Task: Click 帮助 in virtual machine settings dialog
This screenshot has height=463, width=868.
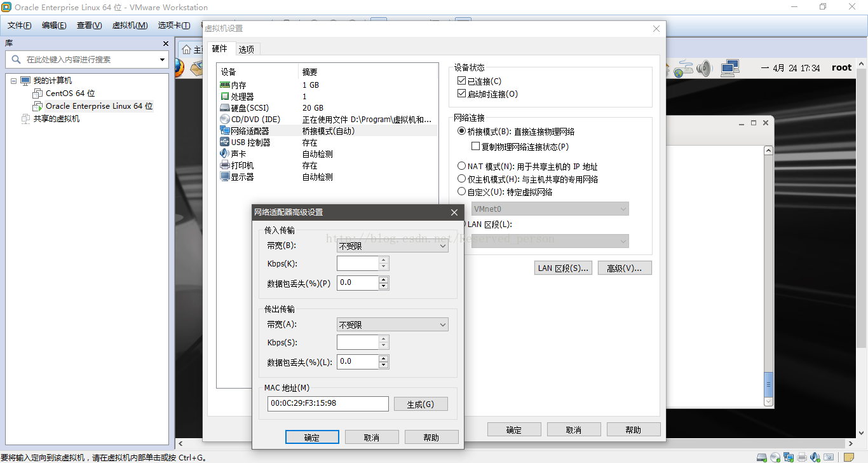Action: click(x=634, y=430)
